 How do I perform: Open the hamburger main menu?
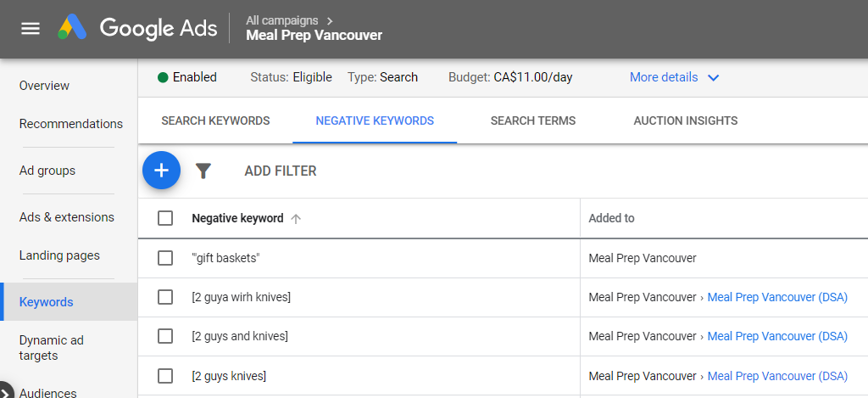31,29
